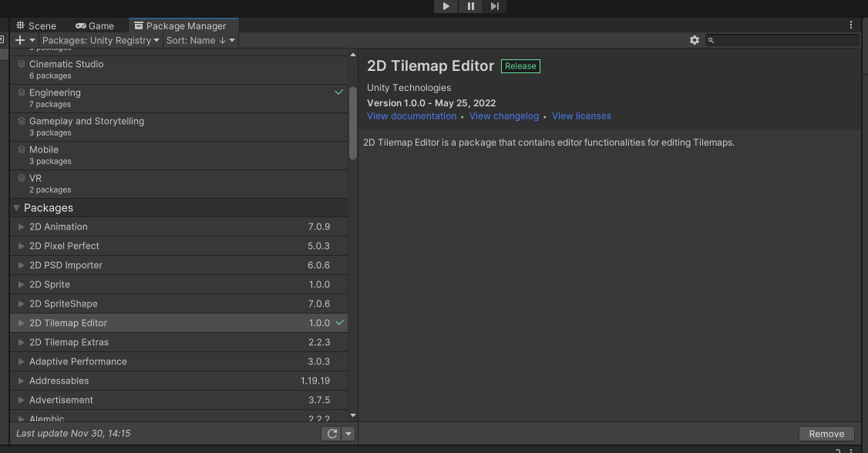The height and width of the screenshot is (453, 868).
Task: Select the Addressables package
Action: [x=179, y=381]
